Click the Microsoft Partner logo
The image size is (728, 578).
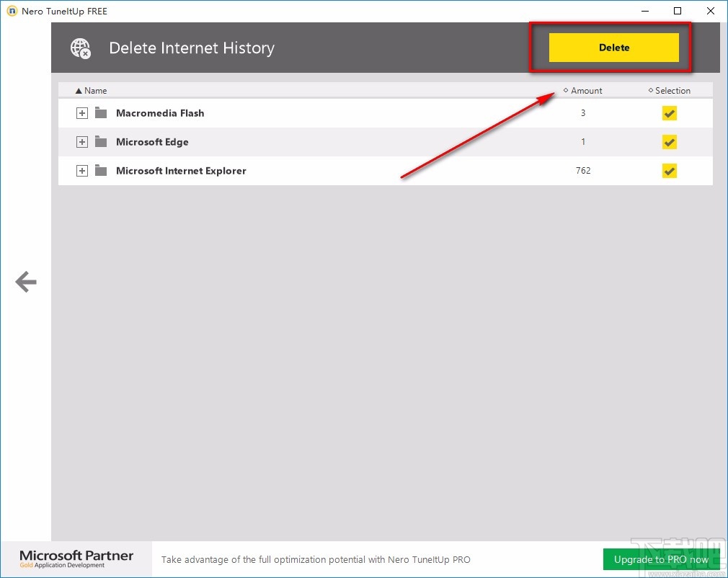[x=76, y=559]
